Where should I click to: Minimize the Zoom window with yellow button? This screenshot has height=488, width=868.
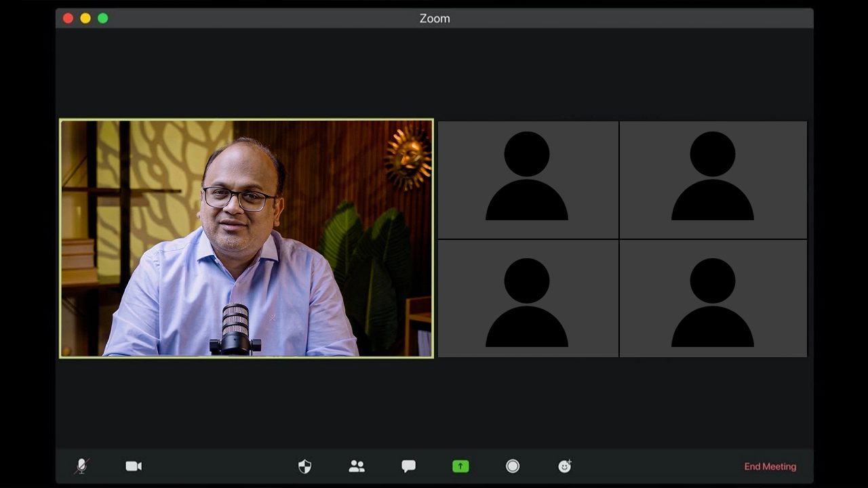(x=85, y=18)
